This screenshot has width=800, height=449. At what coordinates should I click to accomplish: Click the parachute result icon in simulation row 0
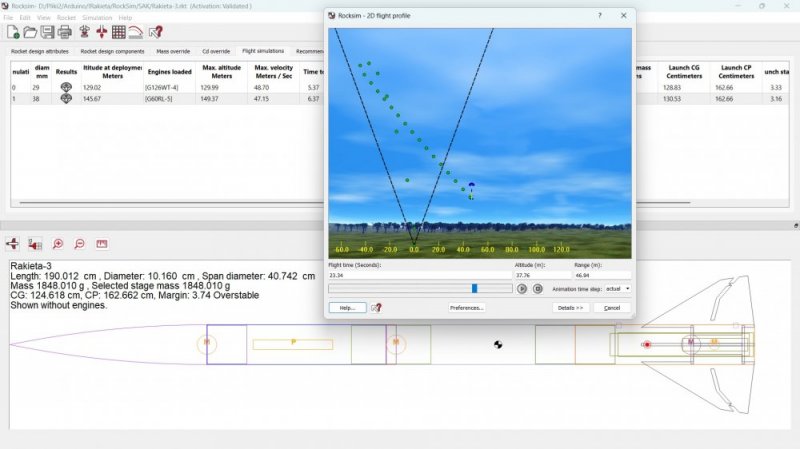66,87
